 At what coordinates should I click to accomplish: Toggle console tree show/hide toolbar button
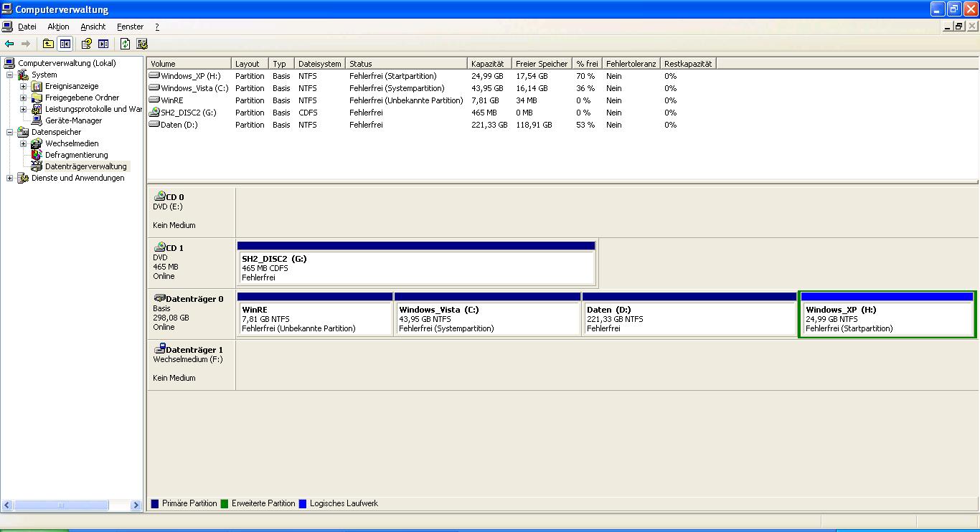coord(65,44)
